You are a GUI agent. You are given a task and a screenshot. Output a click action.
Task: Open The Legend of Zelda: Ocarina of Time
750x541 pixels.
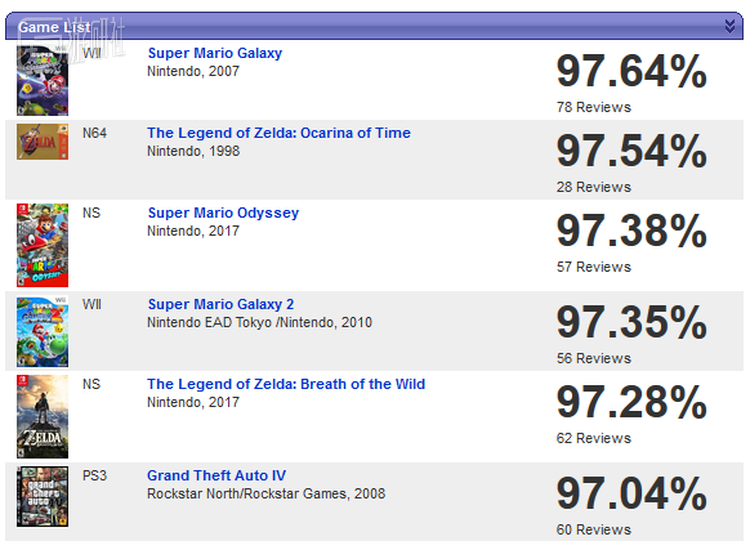[x=278, y=133]
